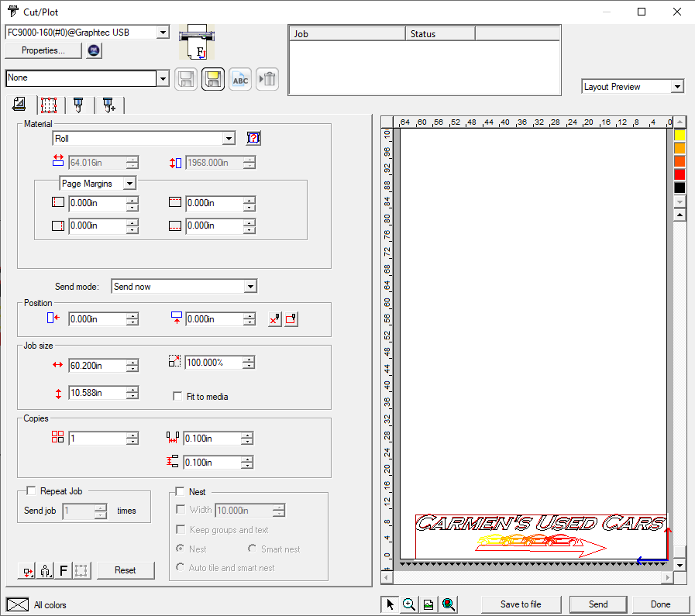Open the Material type dropdown showing Roll

click(x=228, y=138)
